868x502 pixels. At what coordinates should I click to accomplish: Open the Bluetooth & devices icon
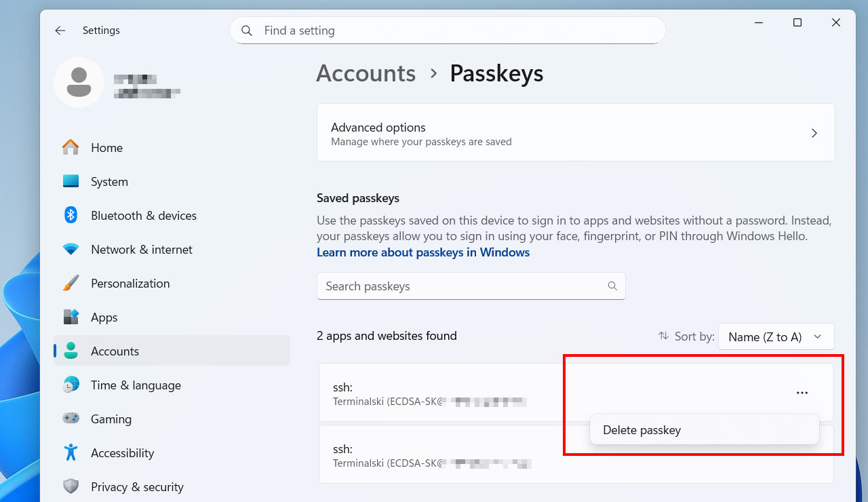click(71, 216)
